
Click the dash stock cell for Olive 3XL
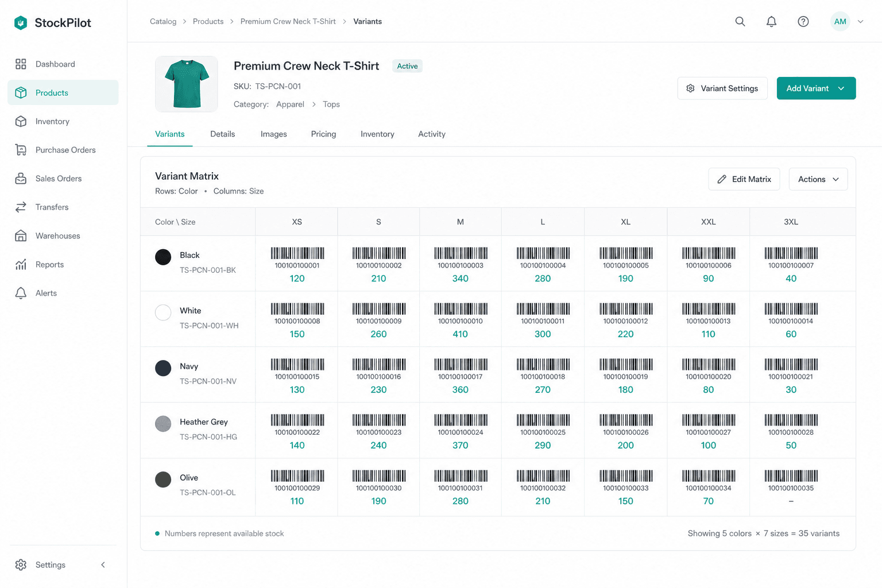point(791,501)
